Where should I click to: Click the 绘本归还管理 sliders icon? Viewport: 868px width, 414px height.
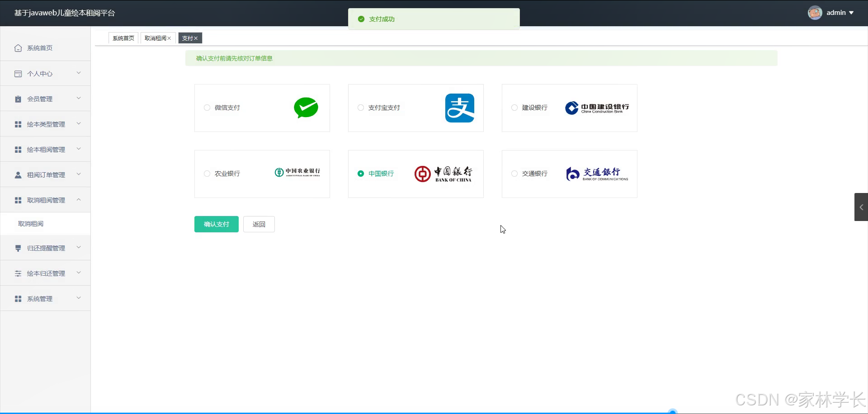pyautogui.click(x=18, y=273)
